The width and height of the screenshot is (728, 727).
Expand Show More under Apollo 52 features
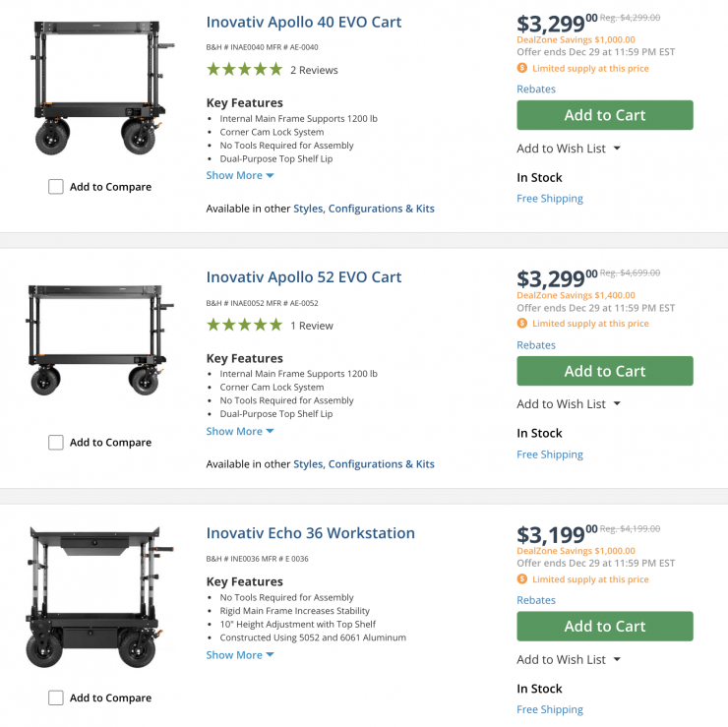pos(240,432)
